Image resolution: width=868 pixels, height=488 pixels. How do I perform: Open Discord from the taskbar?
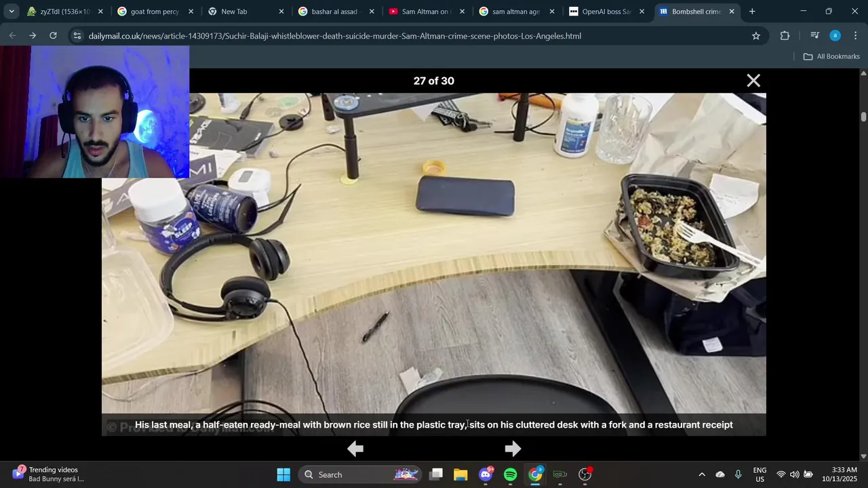(x=486, y=474)
